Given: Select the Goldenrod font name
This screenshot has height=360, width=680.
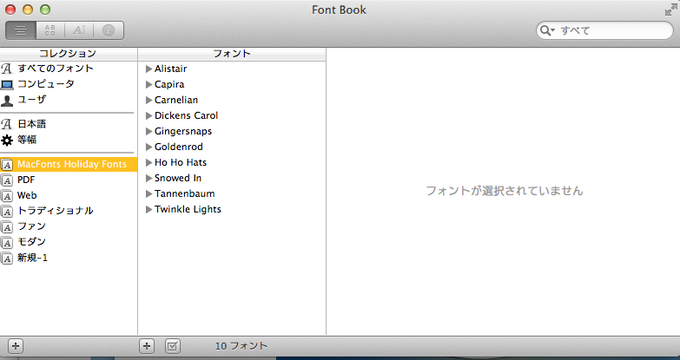Looking at the screenshot, I should point(179,147).
